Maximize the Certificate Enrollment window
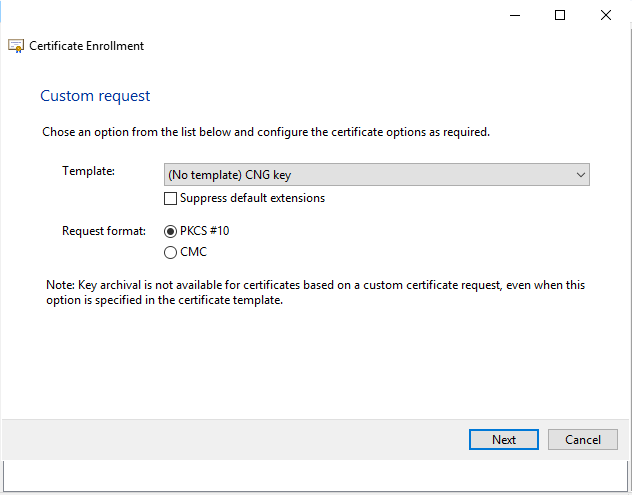The height and width of the screenshot is (495, 632). pyautogui.click(x=560, y=15)
